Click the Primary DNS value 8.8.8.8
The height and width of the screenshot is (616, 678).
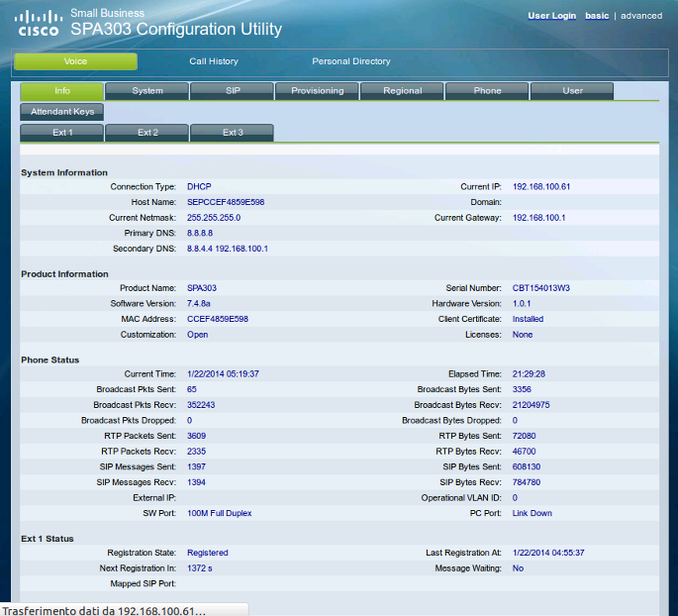[x=200, y=233]
